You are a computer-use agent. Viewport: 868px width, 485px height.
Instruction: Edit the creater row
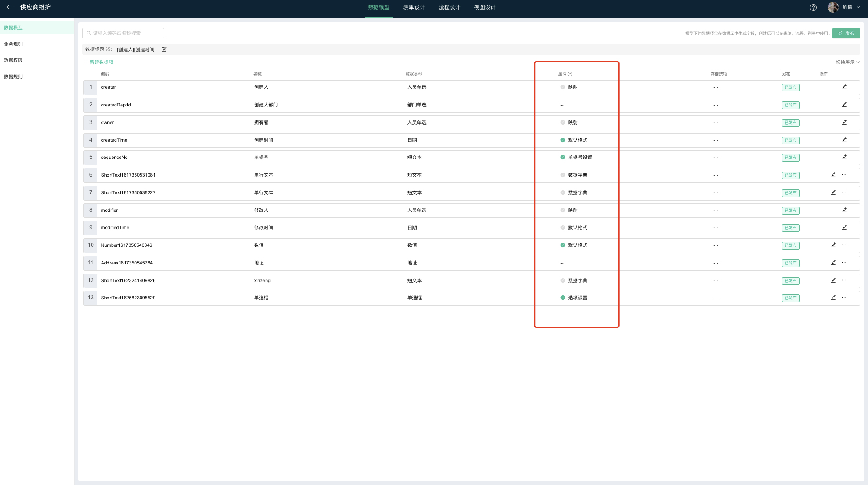(x=844, y=87)
